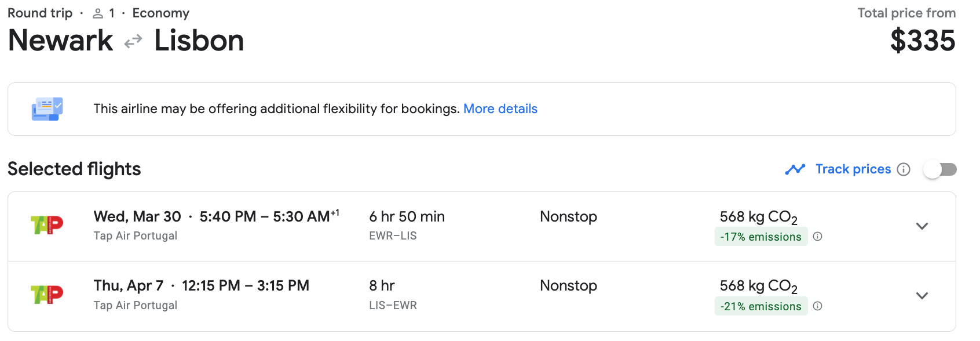Click the -17% emissions badge

(760, 237)
